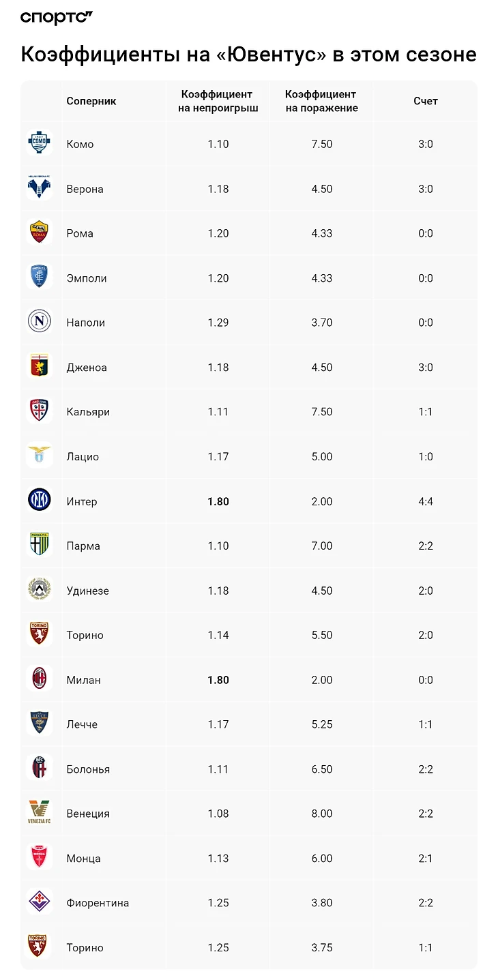Select the Genoa club crest icon
The height and width of the screenshot is (980, 498).
[40, 367]
